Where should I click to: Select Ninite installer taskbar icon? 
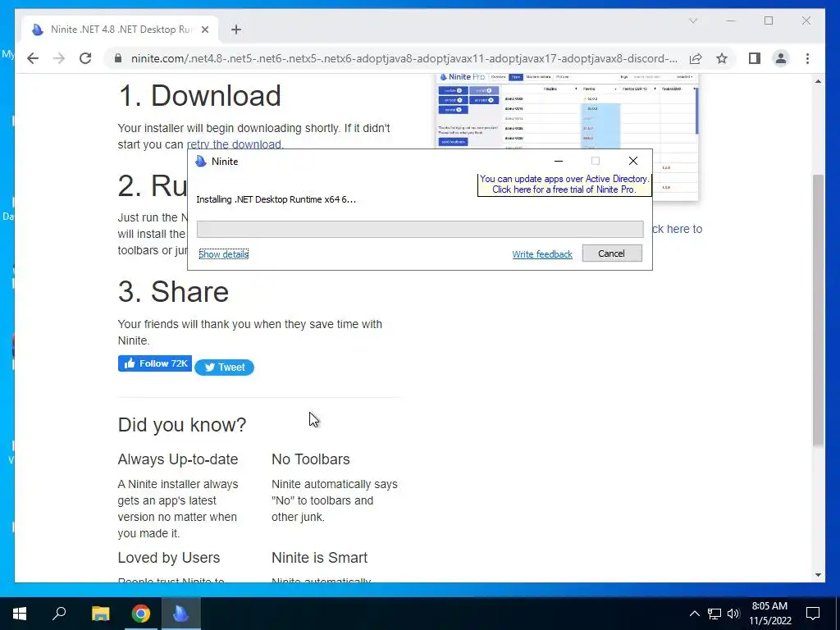click(180, 614)
